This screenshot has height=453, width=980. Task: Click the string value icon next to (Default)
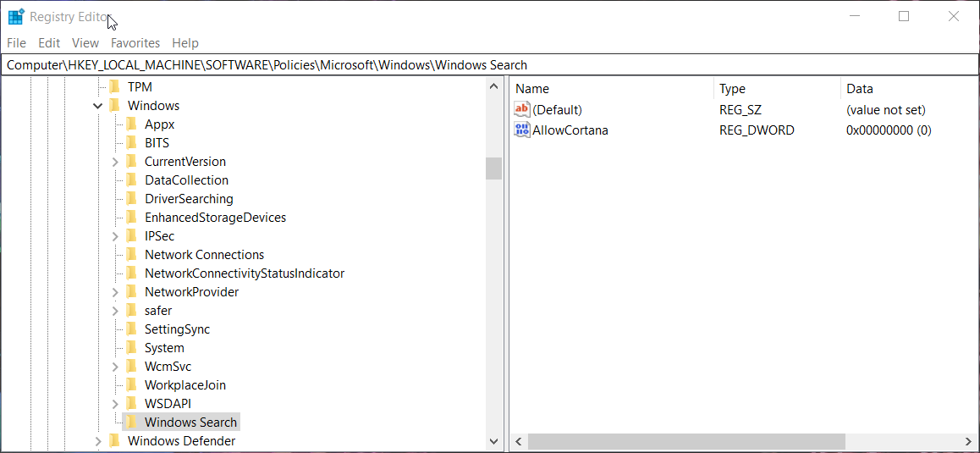click(522, 109)
